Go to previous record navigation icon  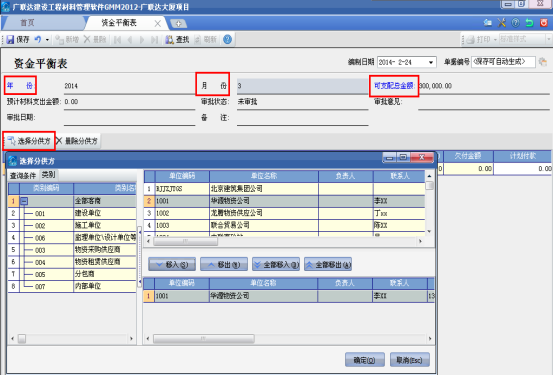coord(129,40)
